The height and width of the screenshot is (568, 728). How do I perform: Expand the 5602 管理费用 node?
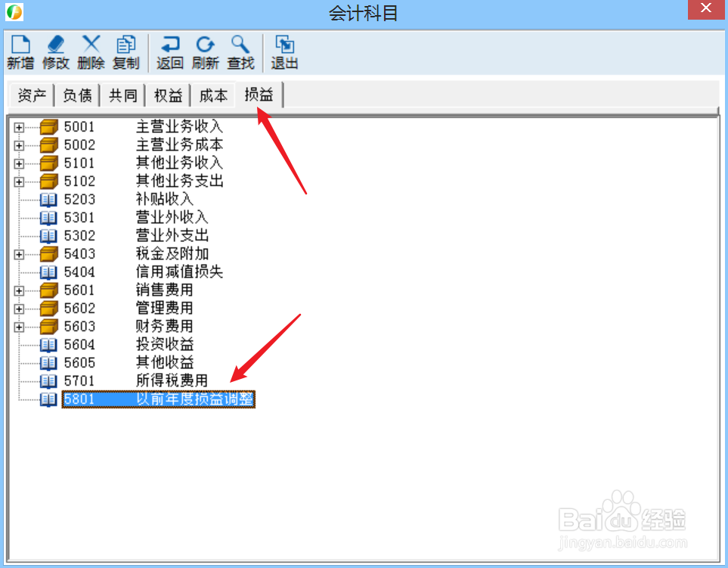[19, 309]
